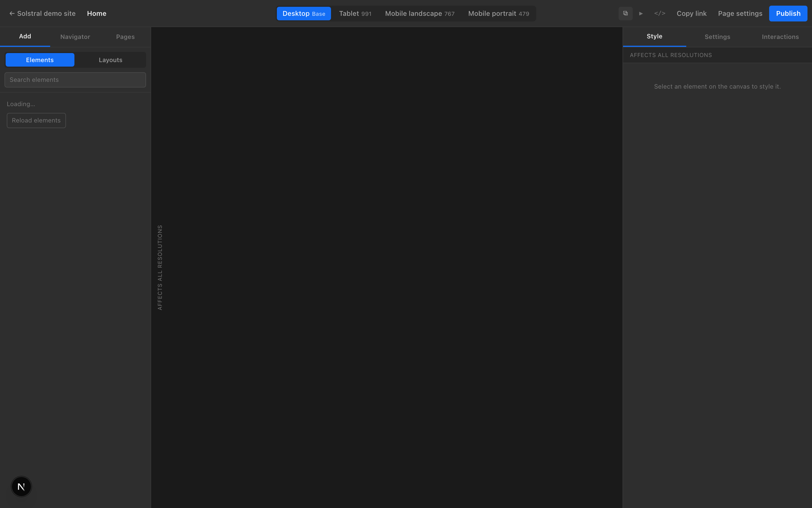Open Page settings
Screen dimensions: 812x508
740,14
